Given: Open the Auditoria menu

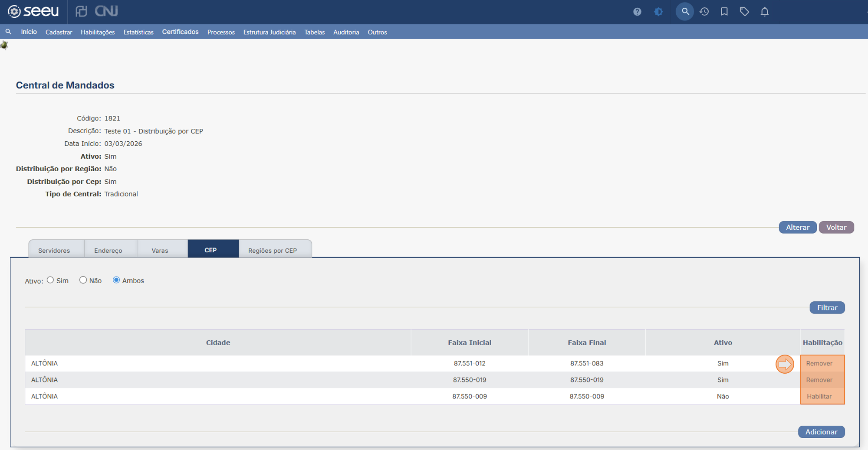Looking at the screenshot, I should tap(346, 32).
